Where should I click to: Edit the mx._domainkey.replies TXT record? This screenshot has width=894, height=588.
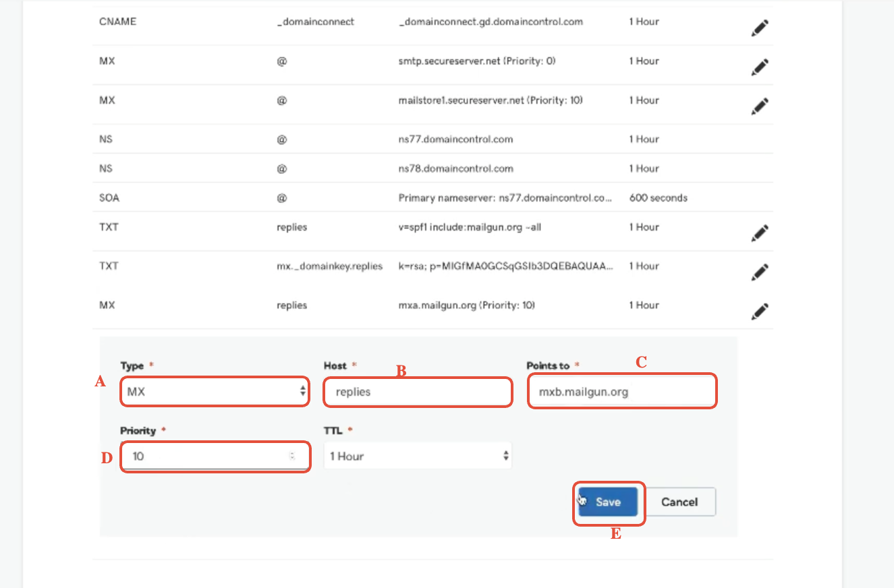[760, 272]
